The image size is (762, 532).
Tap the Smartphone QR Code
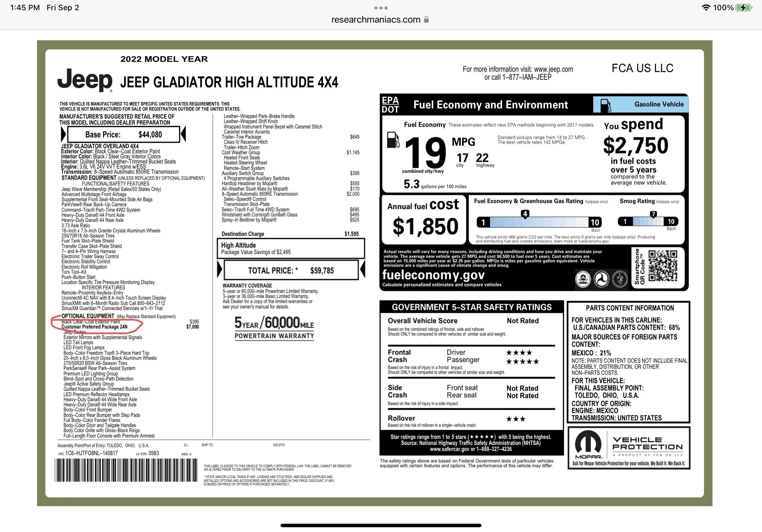(x=662, y=266)
